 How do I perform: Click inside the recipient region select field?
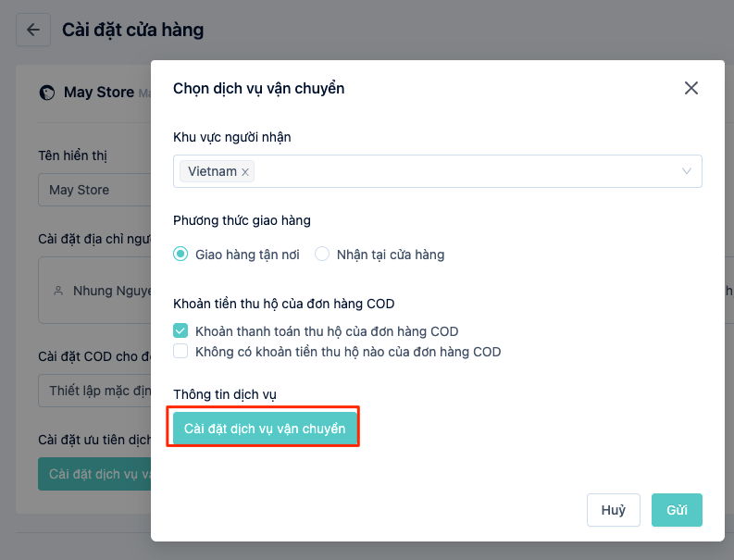[x=438, y=171]
